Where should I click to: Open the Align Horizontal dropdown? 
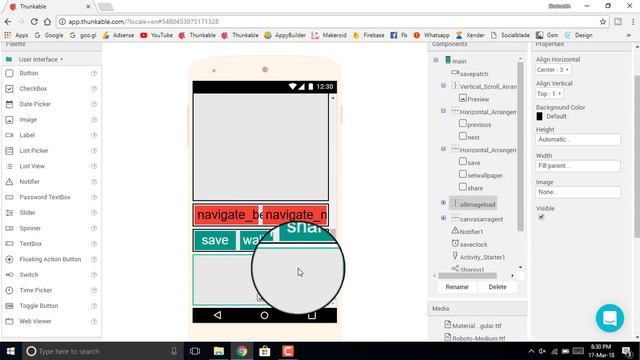pyautogui.click(x=553, y=70)
